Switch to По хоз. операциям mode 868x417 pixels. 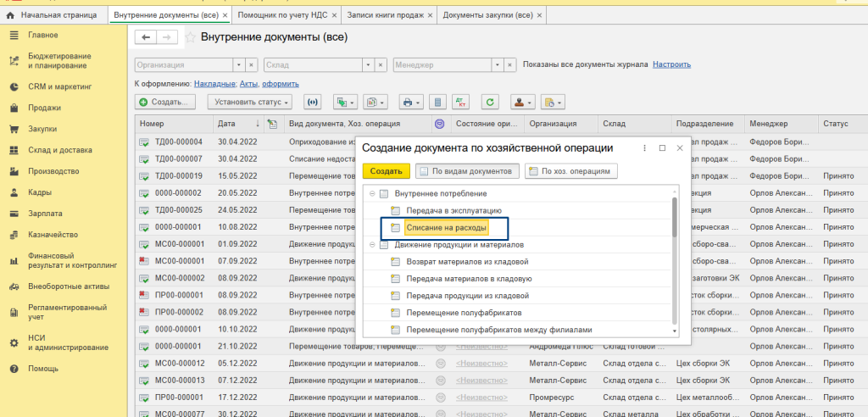pyautogui.click(x=570, y=171)
